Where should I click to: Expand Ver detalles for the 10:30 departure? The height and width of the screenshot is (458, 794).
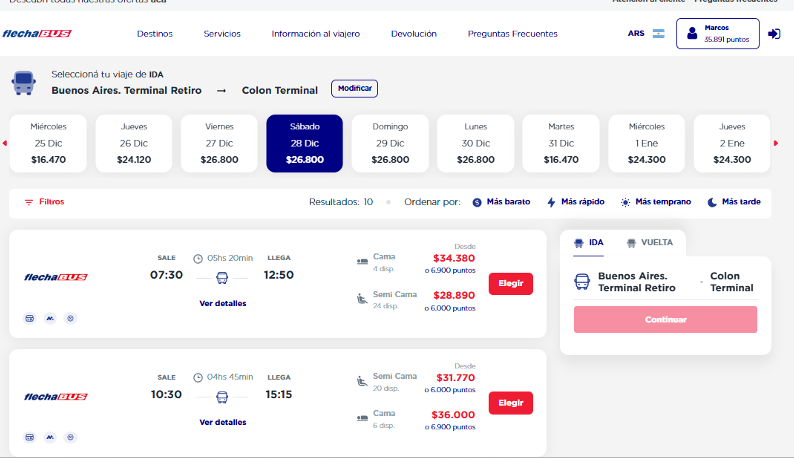point(222,422)
